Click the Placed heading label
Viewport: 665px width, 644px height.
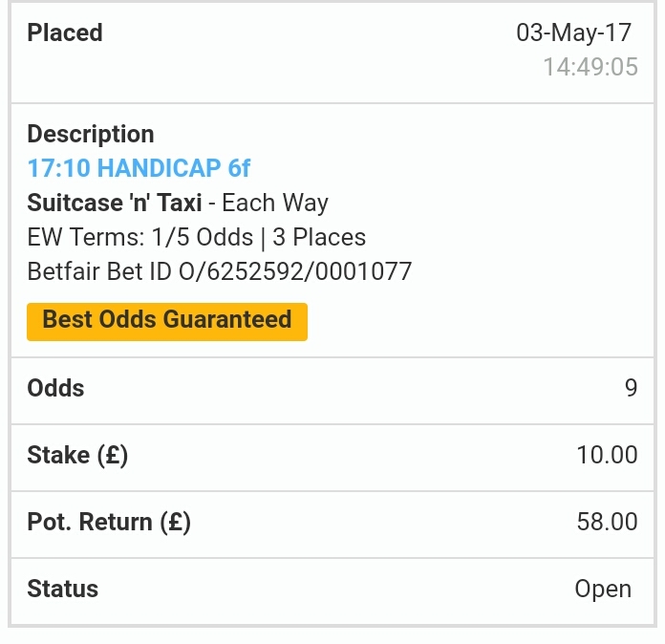(65, 33)
